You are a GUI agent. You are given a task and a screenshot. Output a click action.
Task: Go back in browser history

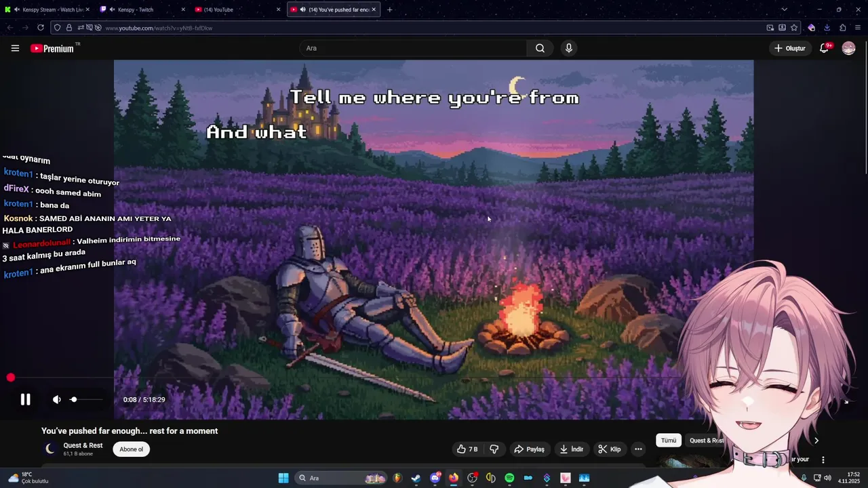click(x=9, y=28)
